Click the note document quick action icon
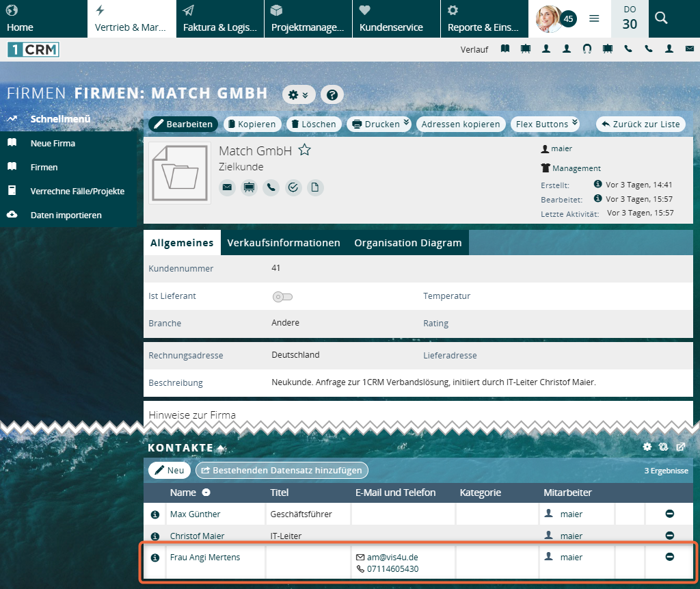 point(314,187)
